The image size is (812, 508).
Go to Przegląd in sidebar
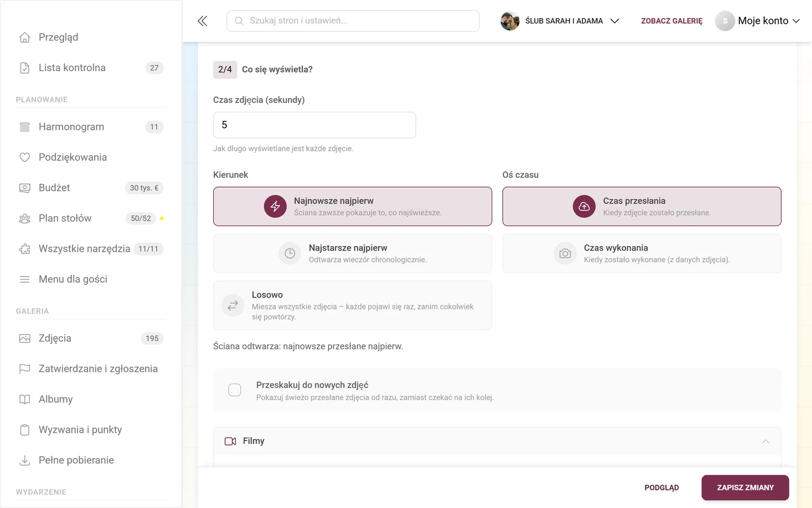pos(91,37)
